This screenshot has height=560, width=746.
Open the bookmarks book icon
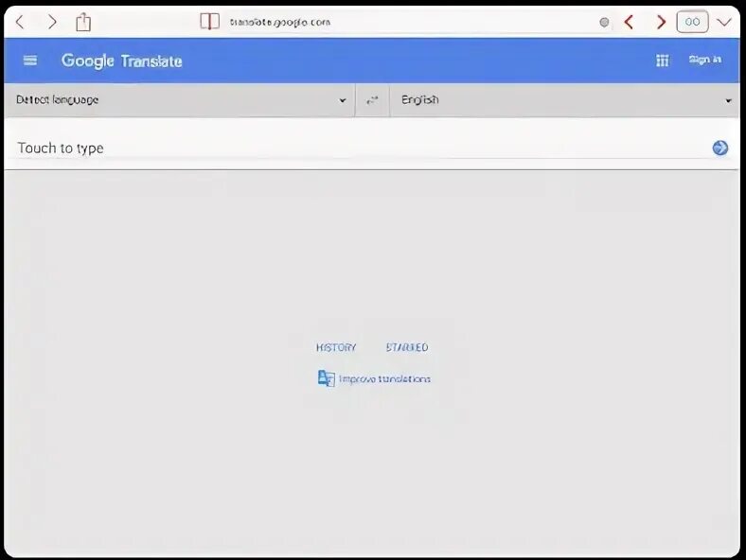point(209,22)
